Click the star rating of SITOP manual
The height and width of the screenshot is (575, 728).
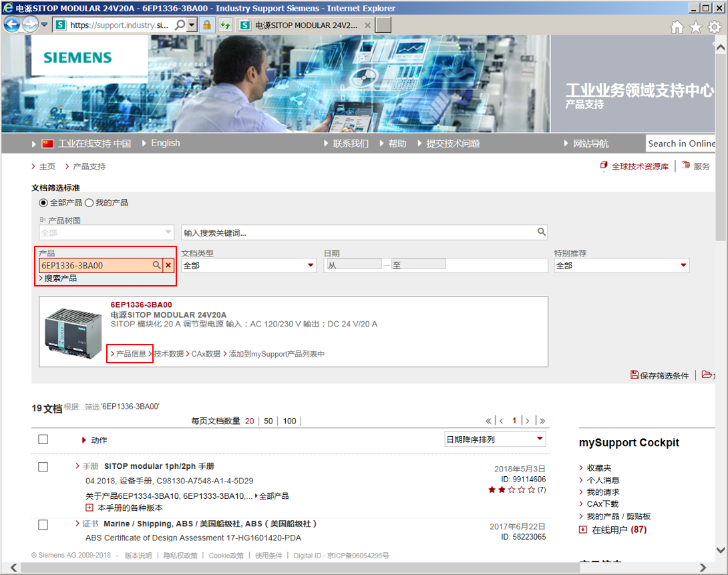511,490
